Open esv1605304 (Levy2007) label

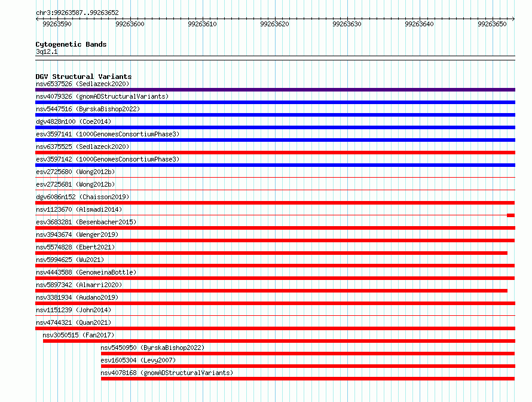[x=138, y=360]
